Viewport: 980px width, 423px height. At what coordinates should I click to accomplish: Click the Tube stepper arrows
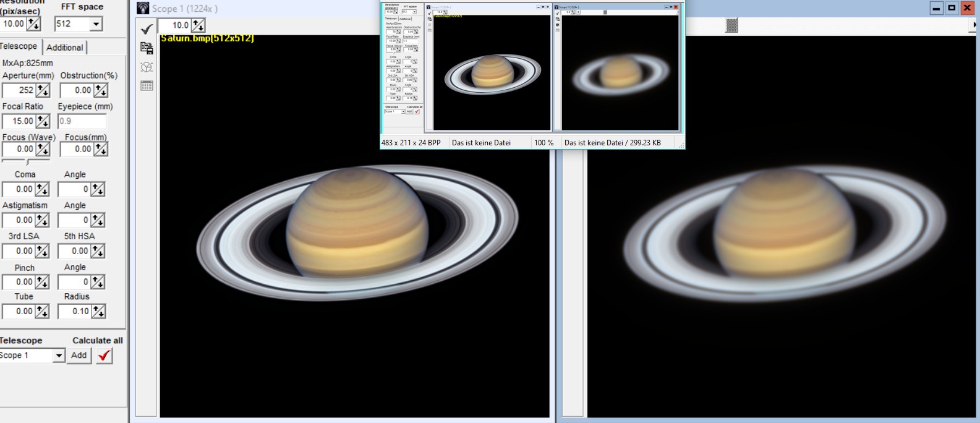click(41, 312)
